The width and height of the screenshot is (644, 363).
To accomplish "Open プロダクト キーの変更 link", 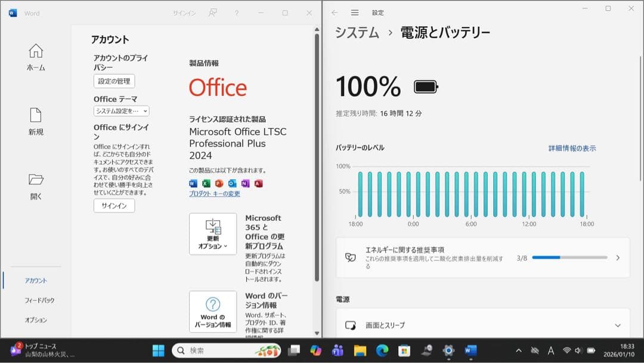I will pos(216,193).
